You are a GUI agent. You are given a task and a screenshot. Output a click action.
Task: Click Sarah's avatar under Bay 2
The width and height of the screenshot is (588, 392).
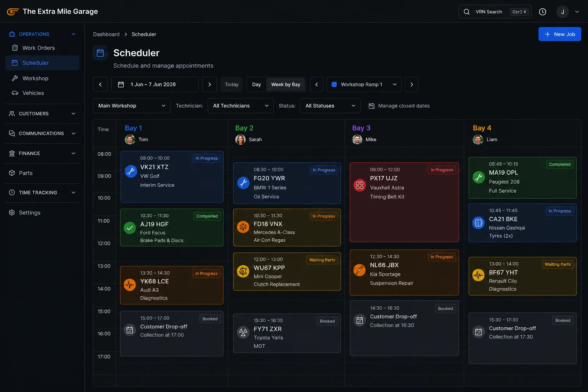(x=240, y=139)
